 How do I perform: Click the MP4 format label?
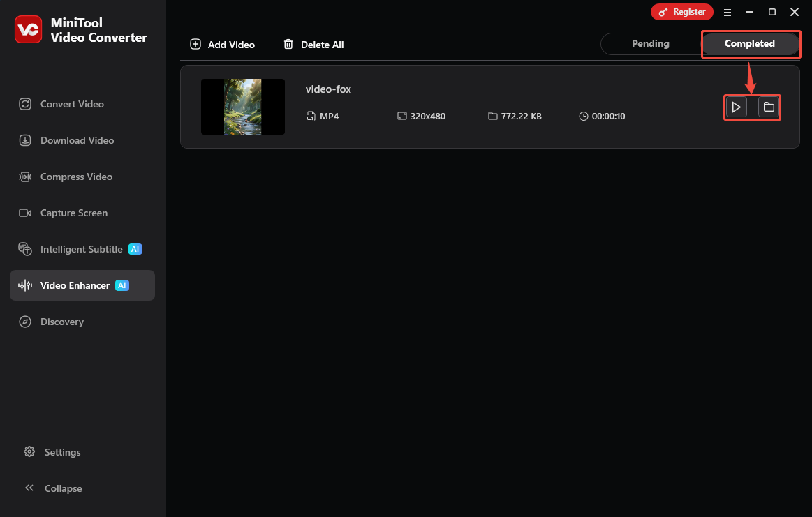(329, 116)
